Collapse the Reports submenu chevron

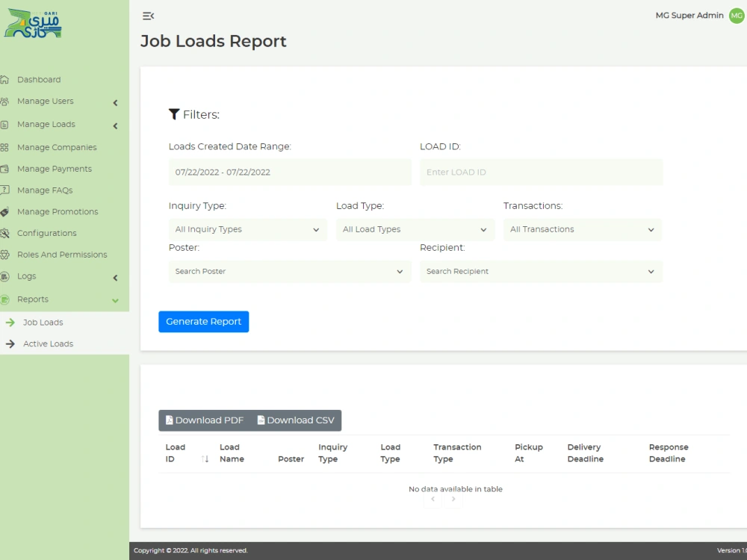[x=115, y=300]
